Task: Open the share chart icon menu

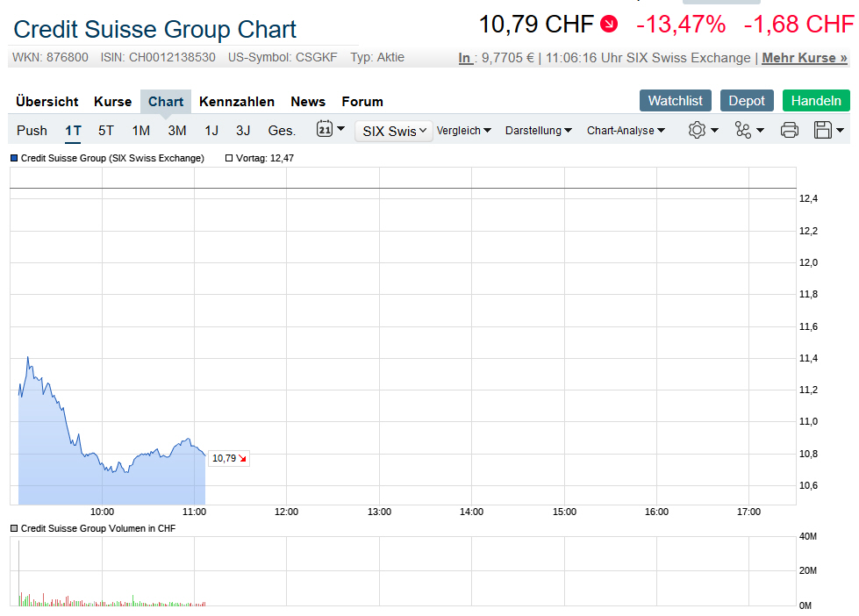Action: pos(749,130)
